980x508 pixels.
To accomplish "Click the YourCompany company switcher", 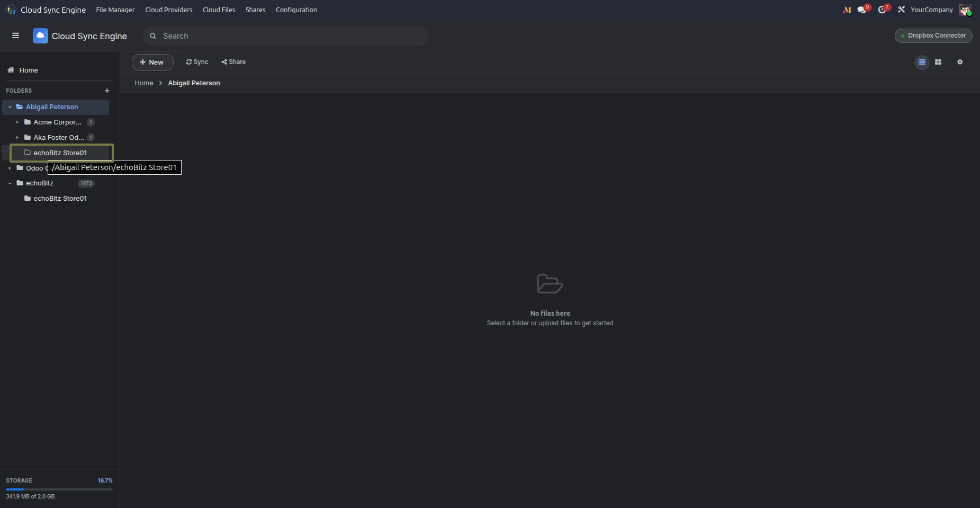I will click(x=932, y=10).
